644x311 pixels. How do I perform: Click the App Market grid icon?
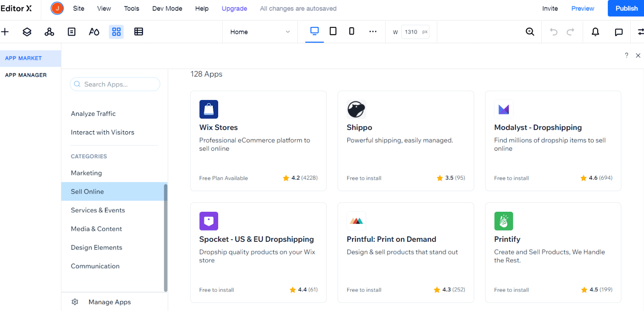click(116, 32)
